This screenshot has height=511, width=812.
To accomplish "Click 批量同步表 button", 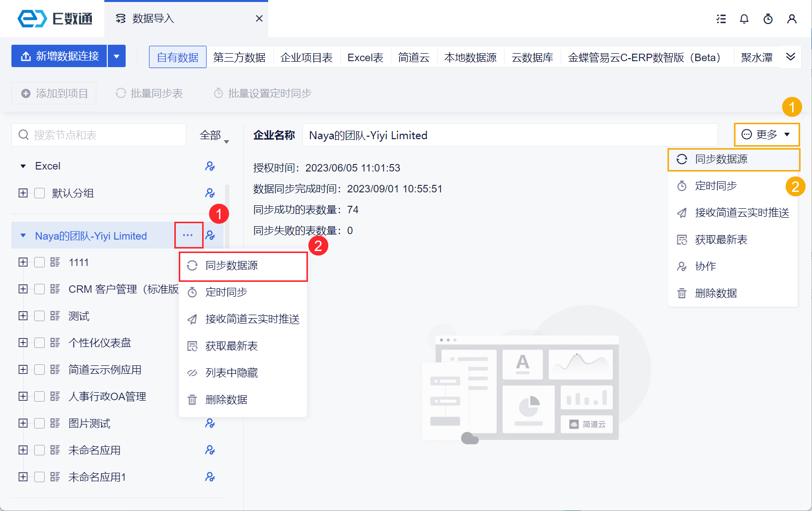I will click(x=149, y=93).
